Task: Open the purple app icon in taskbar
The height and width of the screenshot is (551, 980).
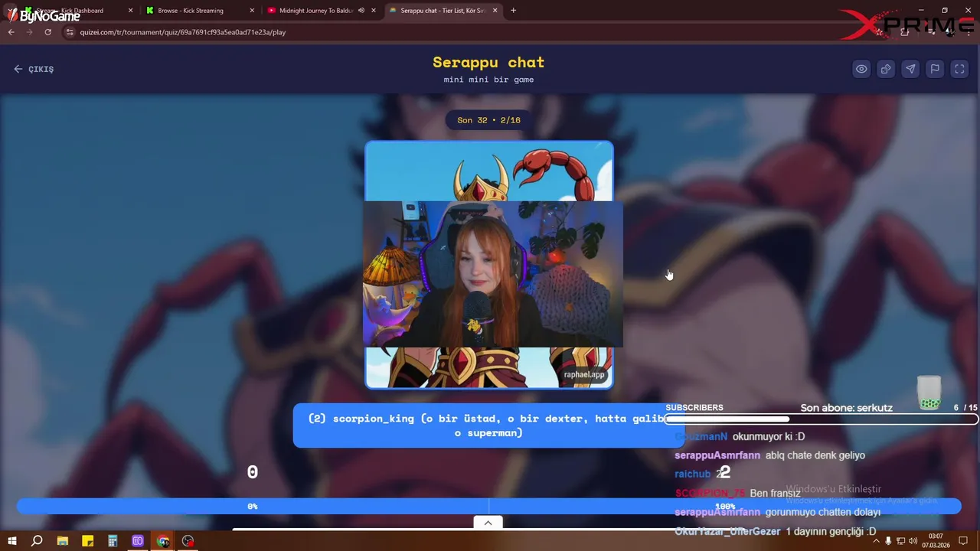Action: pos(138,541)
